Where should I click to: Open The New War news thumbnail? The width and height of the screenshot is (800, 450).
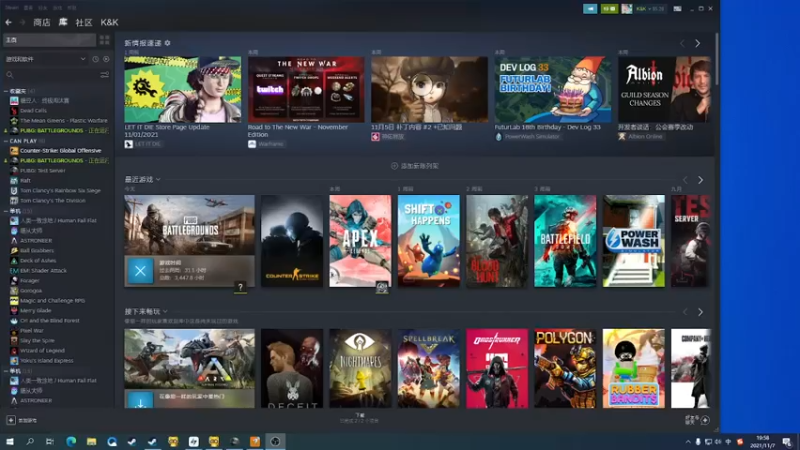306,89
